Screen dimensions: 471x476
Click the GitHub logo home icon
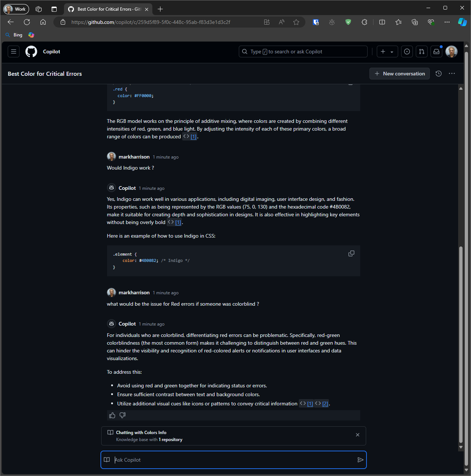coord(31,51)
